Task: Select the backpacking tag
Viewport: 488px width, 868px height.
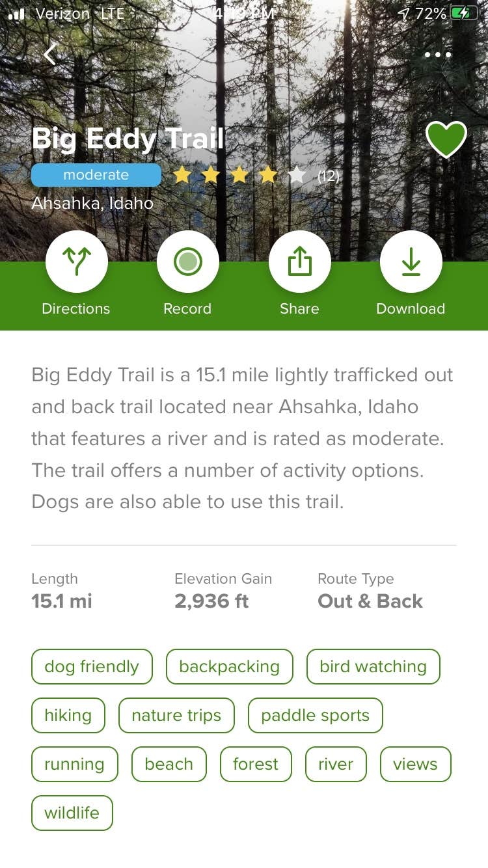Action: pyautogui.click(x=229, y=666)
